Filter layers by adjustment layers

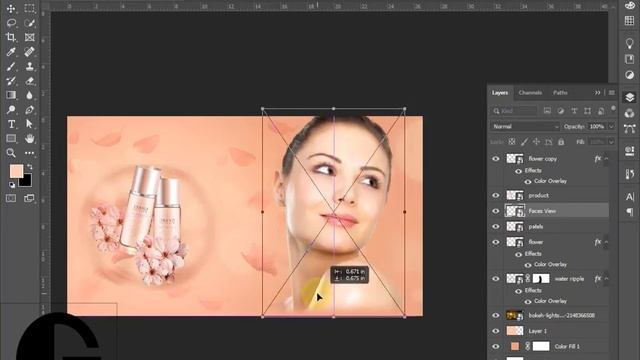coord(560,111)
